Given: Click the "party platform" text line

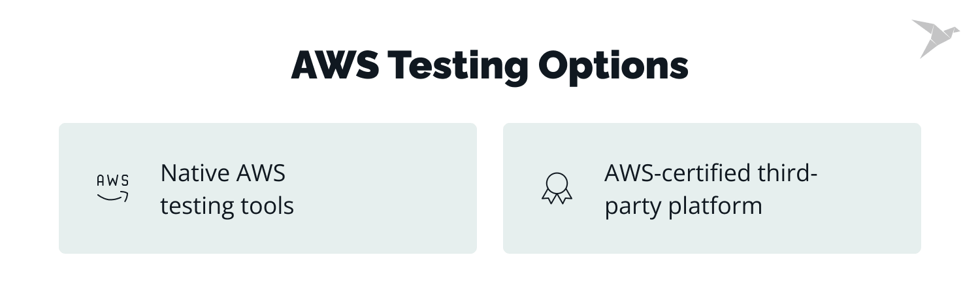Looking at the screenshot, I should [683, 206].
